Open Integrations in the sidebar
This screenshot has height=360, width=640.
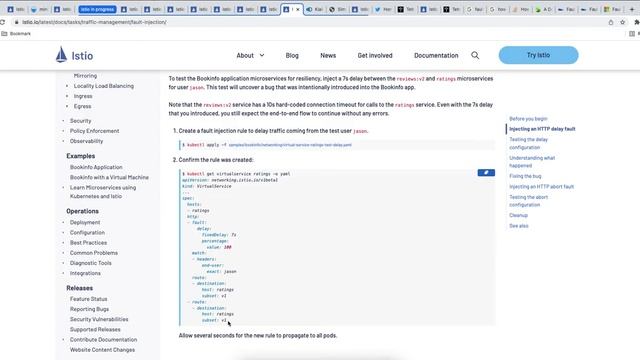(x=85, y=273)
